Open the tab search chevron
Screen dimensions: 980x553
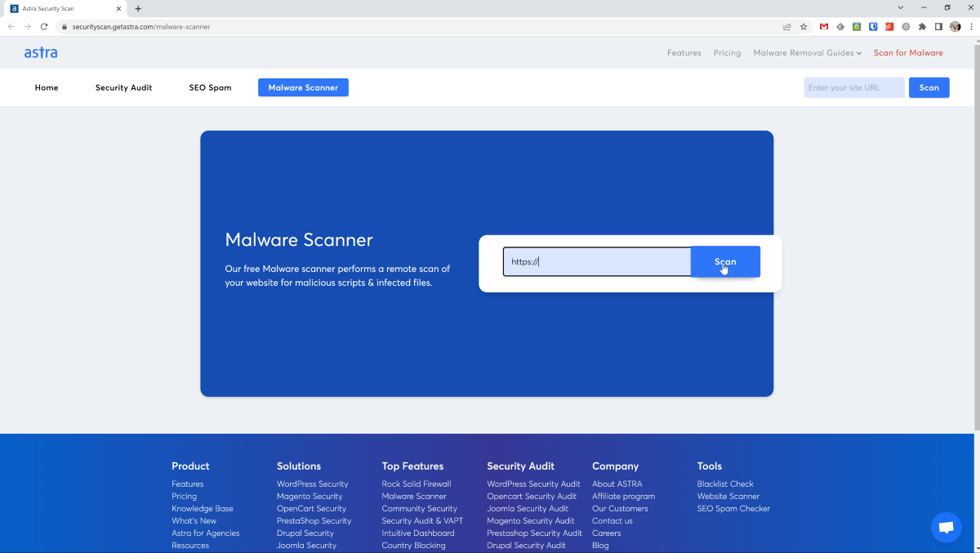(900, 7)
